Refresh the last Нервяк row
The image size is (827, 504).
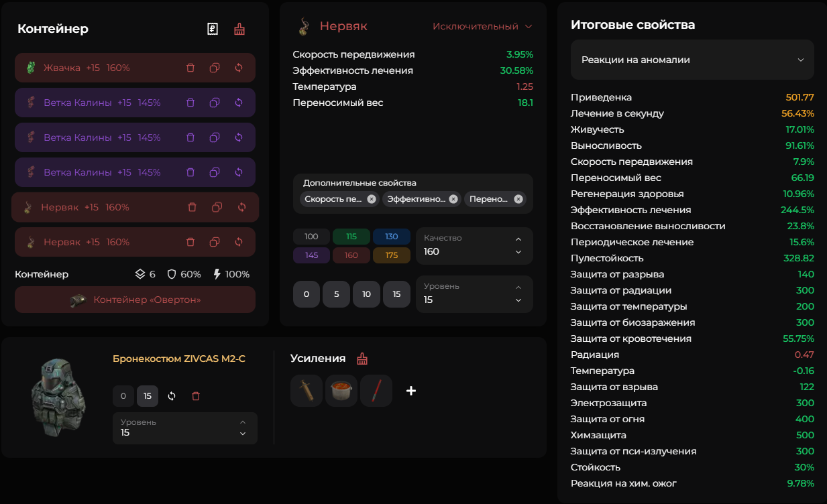click(x=239, y=242)
